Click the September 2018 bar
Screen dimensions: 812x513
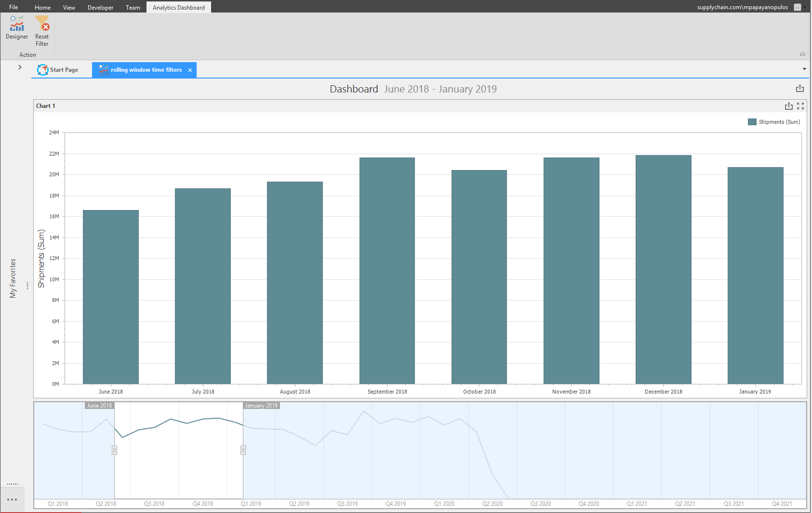[x=387, y=271]
